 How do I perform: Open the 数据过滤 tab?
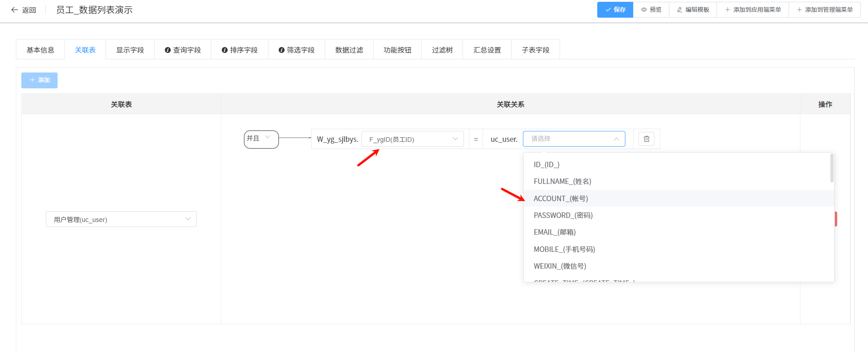point(349,49)
